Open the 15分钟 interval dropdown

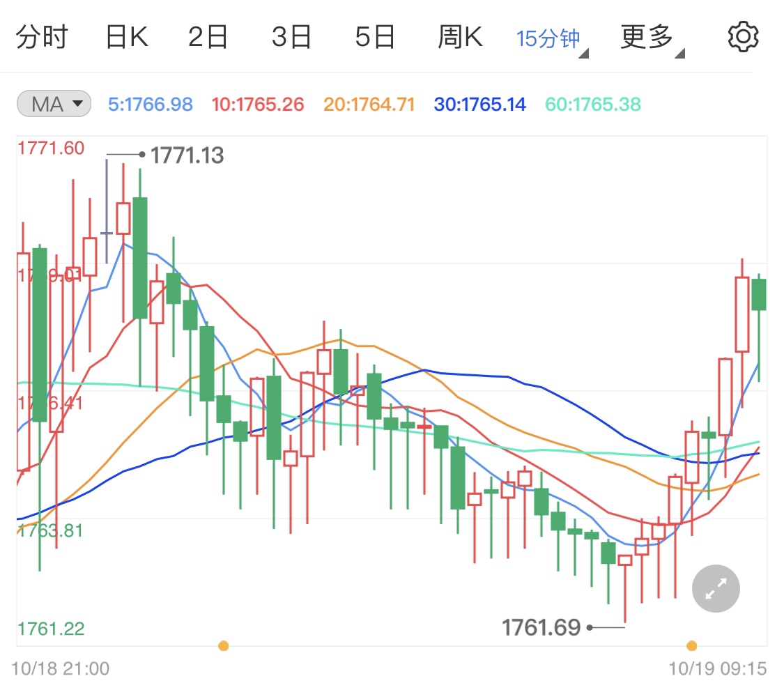pos(552,39)
